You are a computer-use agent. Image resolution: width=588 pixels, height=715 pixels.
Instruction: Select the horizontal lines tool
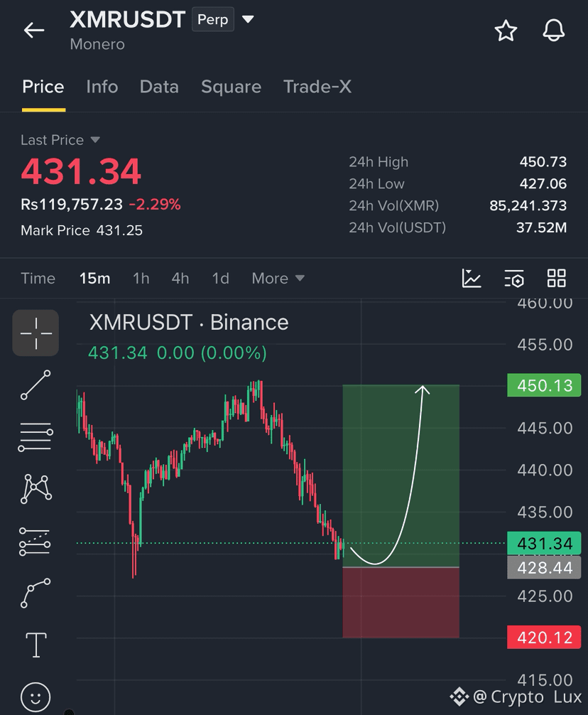point(36,437)
